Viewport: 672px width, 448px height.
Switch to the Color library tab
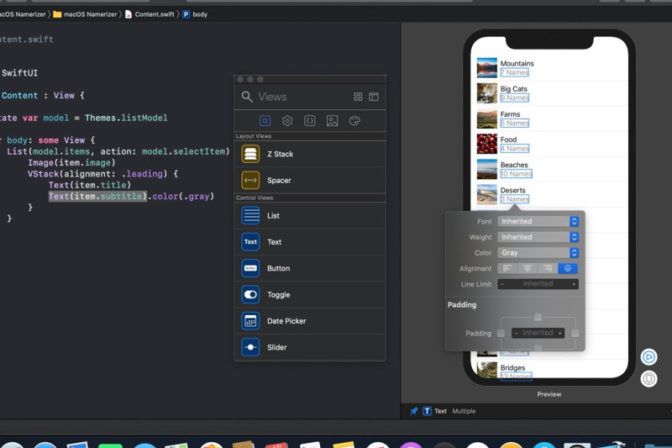coord(353,120)
